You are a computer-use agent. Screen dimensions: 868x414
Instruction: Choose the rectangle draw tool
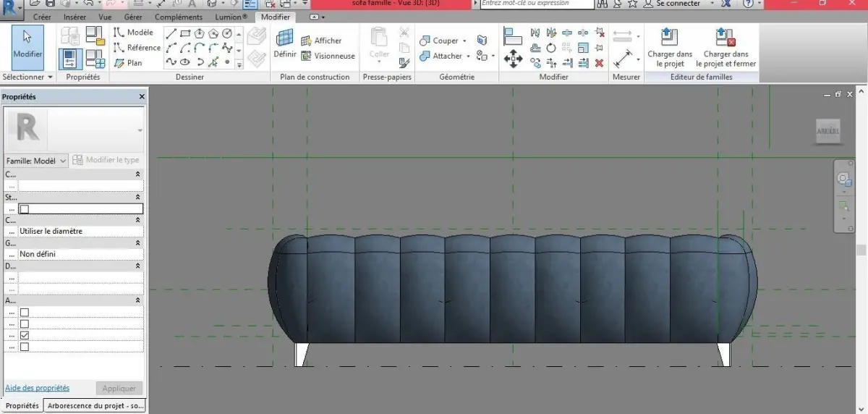click(185, 33)
